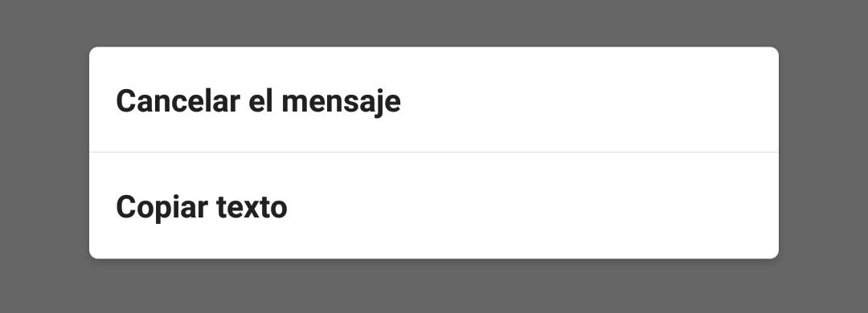Close the menu by clicking gray area below it
Viewport: 868px width, 313px height.
click(x=433, y=287)
